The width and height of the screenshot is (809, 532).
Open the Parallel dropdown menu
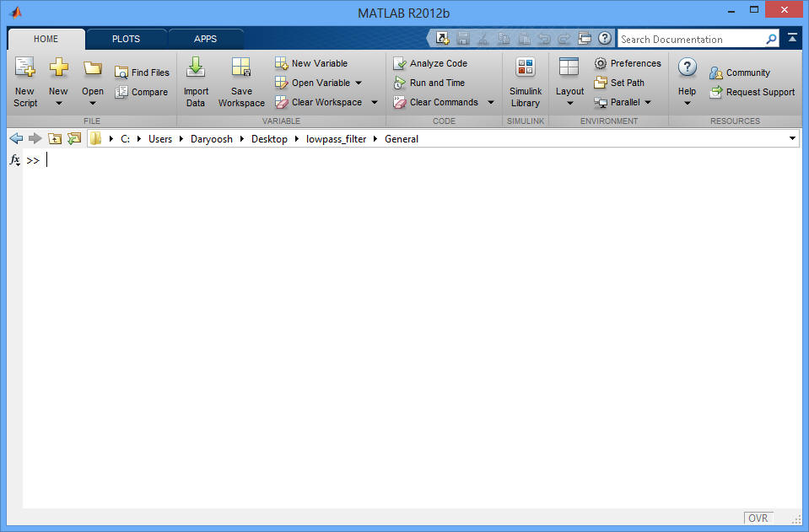[x=648, y=103]
